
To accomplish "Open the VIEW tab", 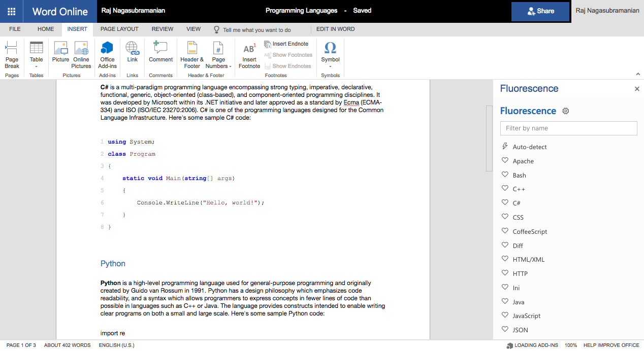I will 194,29.
